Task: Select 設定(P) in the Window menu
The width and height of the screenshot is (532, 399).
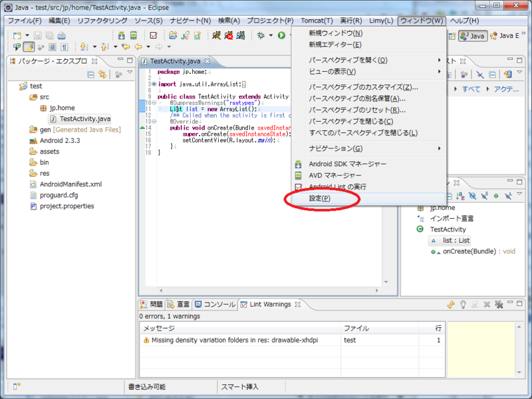Action: click(x=369, y=198)
